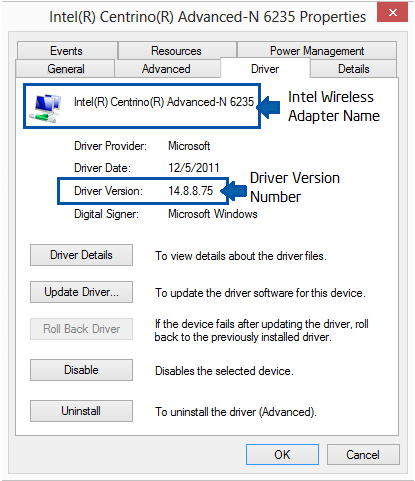Open the Resources tab
The width and height of the screenshot is (415, 481).
[x=177, y=50]
